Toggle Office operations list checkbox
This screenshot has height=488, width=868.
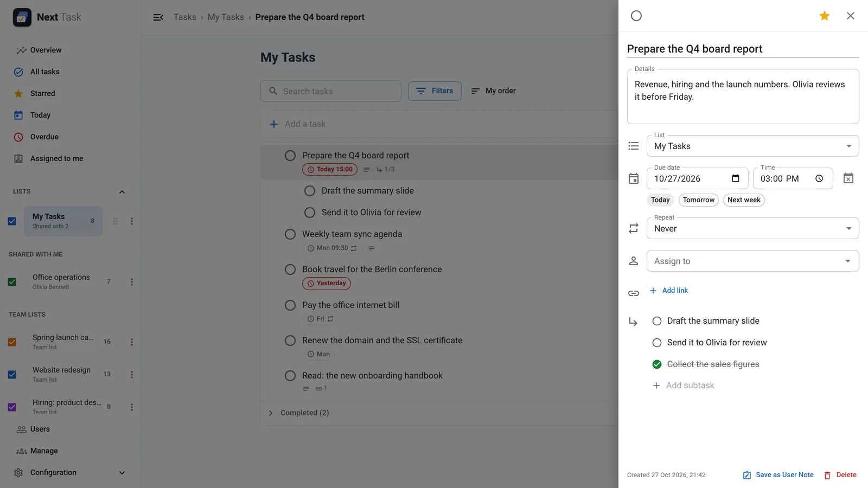pos(12,282)
